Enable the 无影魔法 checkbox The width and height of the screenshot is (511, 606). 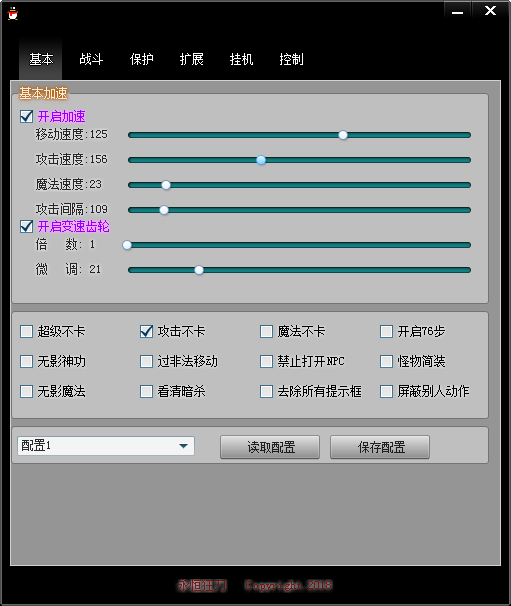click(26, 392)
